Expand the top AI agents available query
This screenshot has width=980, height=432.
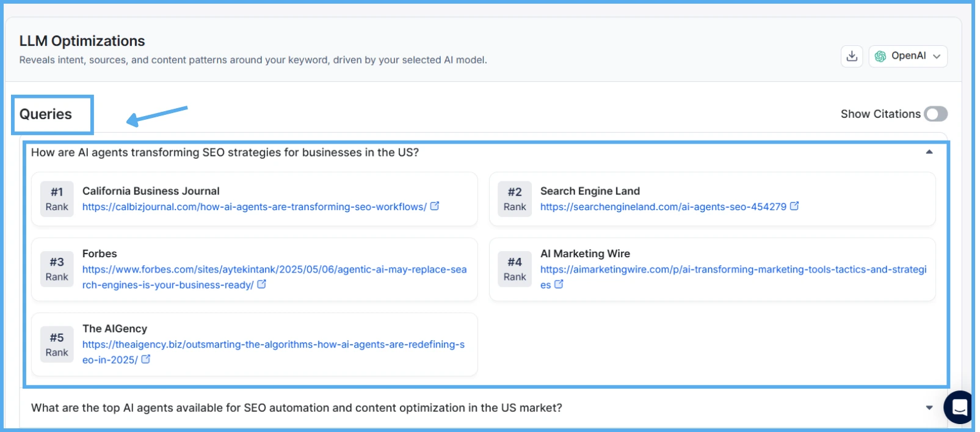[929, 408]
